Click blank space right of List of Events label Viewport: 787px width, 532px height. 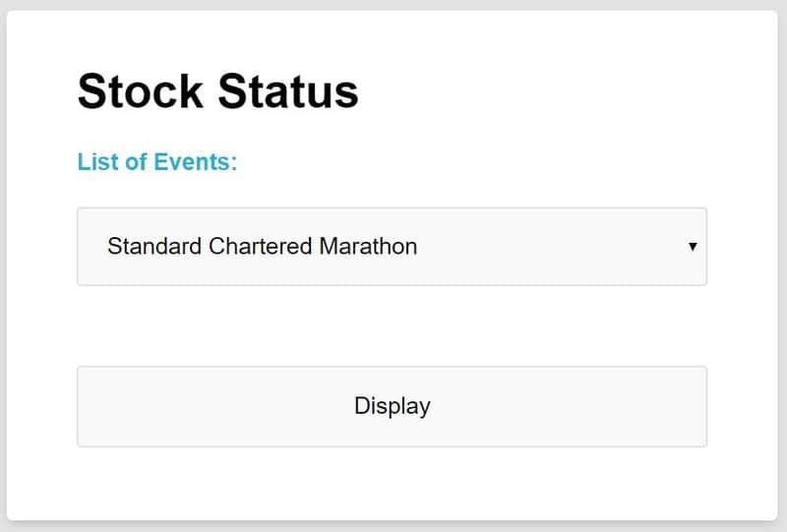click(x=472, y=161)
